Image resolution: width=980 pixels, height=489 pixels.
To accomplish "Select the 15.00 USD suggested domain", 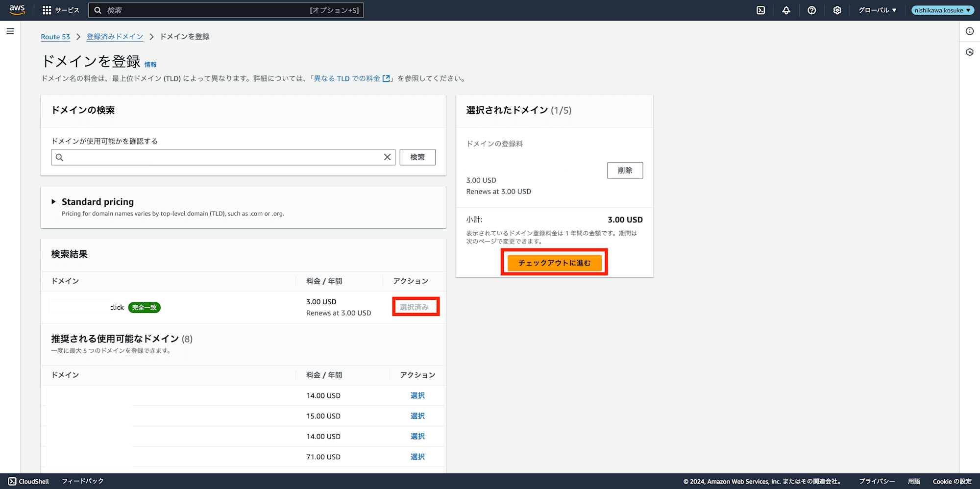I will [417, 416].
